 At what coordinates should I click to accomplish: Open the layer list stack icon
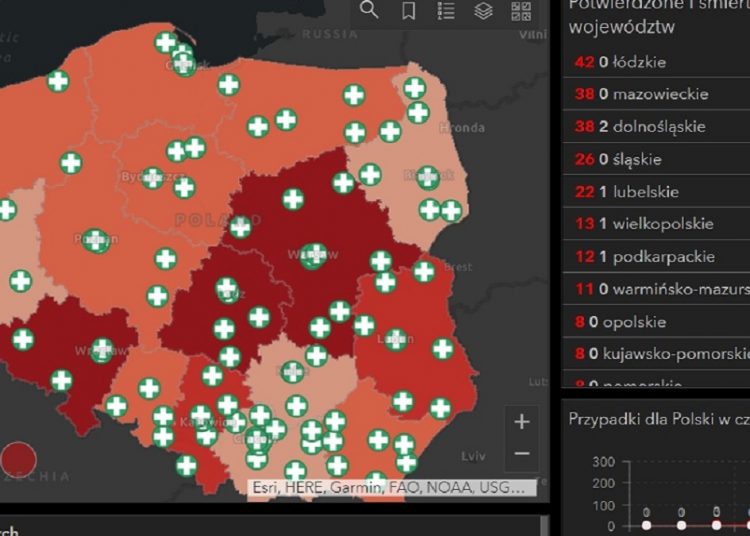pos(483,10)
